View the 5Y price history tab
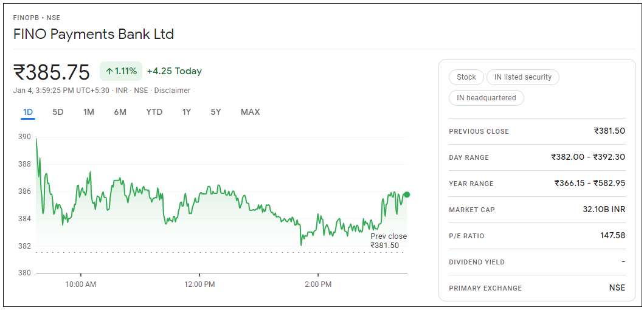Viewport: 644px width, 310px height. click(216, 112)
